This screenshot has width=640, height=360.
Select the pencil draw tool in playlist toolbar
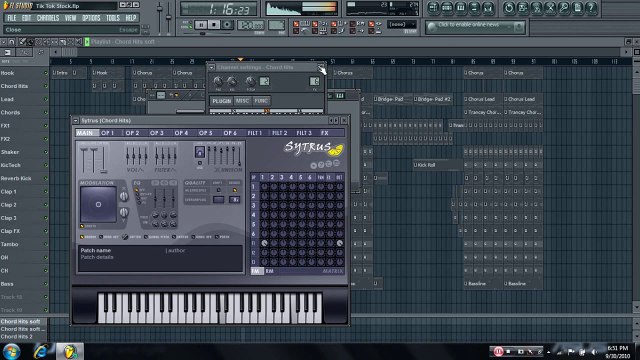(22, 42)
